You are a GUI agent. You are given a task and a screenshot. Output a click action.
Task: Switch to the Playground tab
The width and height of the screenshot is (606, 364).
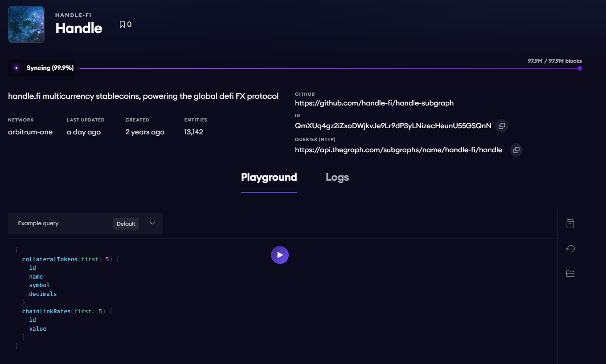click(x=269, y=177)
